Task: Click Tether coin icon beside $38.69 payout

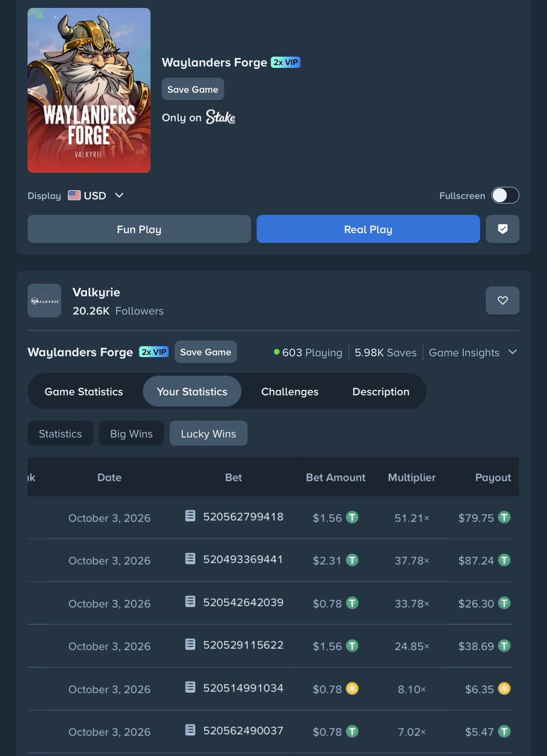Action: point(504,646)
